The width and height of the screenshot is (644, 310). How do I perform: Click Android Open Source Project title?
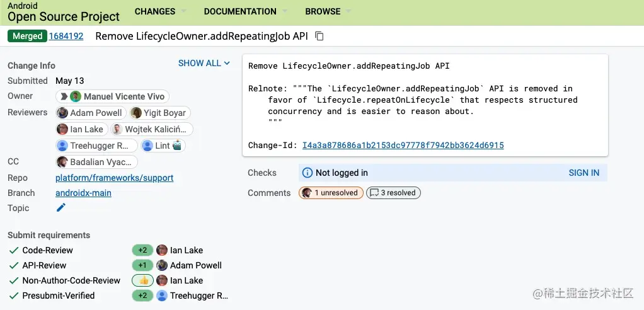64,13
